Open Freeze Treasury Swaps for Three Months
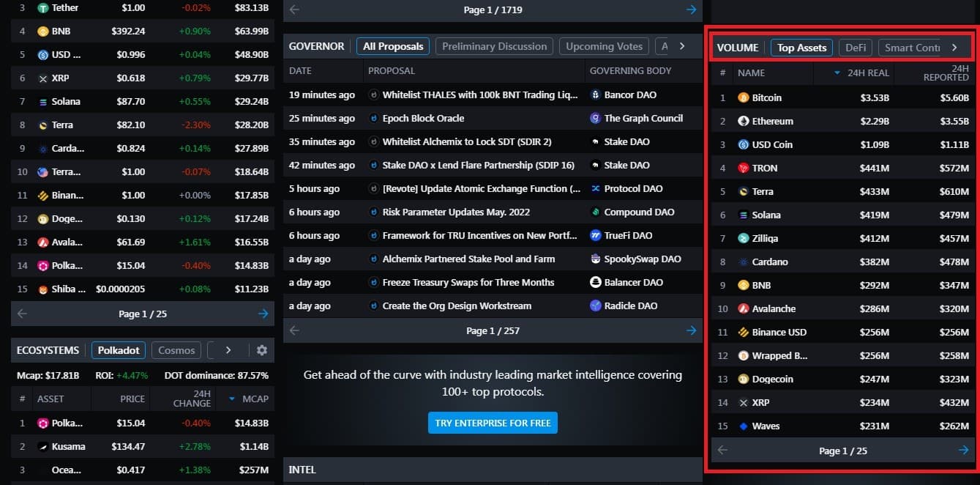This screenshot has height=485, width=980. [468, 282]
